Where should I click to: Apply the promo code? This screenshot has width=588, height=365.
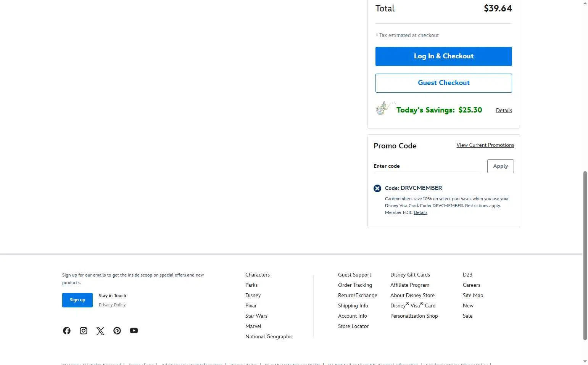pyautogui.click(x=501, y=166)
